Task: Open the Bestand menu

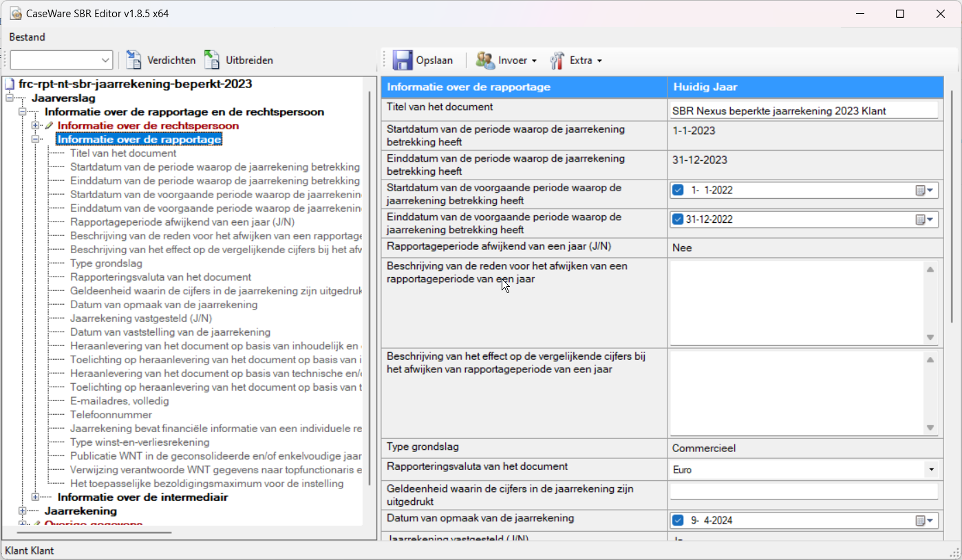Action: pyautogui.click(x=27, y=37)
